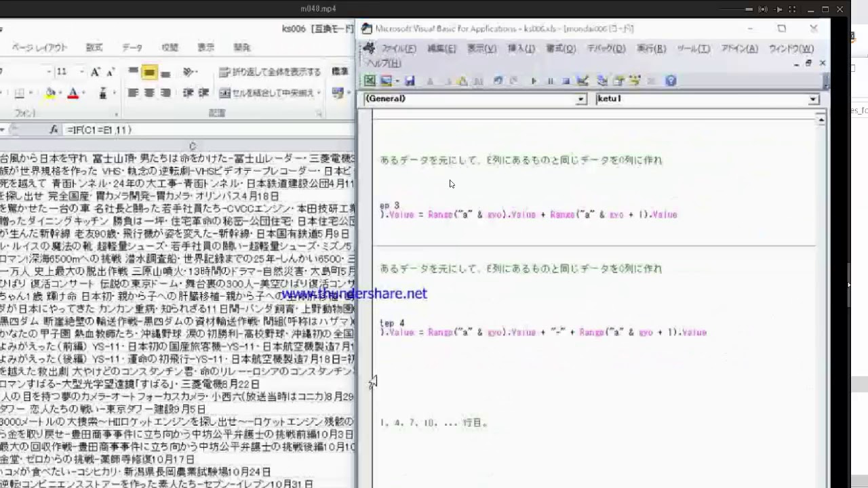
Task: Open VBA Help question mark icon
Action: tap(671, 81)
